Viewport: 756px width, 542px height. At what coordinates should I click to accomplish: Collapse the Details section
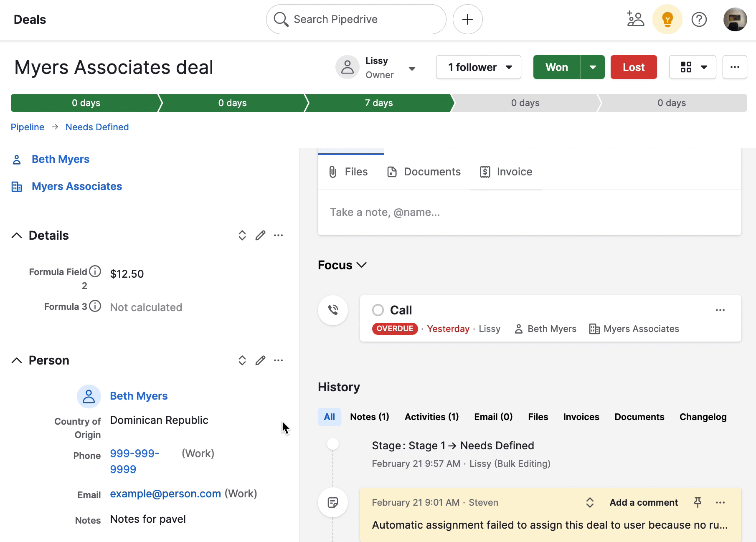pos(17,236)
